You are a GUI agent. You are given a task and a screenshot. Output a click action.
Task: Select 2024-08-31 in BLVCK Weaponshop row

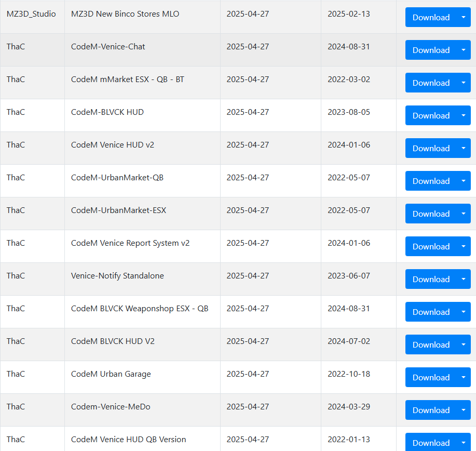pyautogui.click(x=349, y=309)
